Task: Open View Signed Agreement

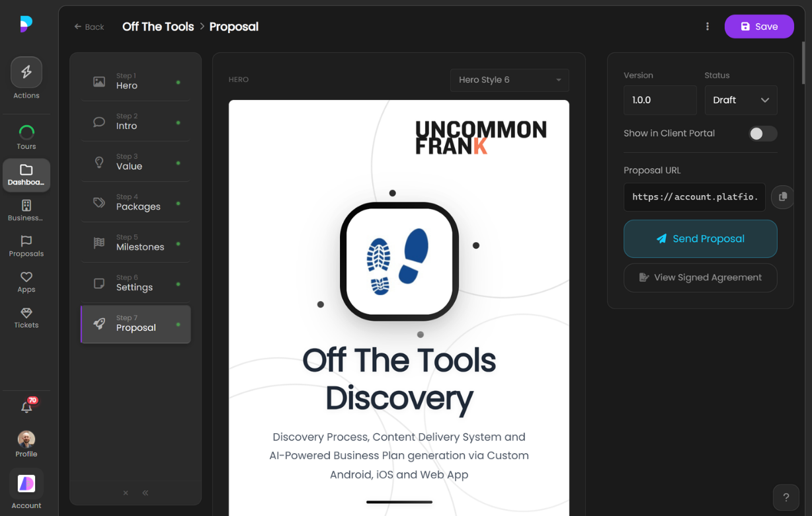Action: (700, 277)
